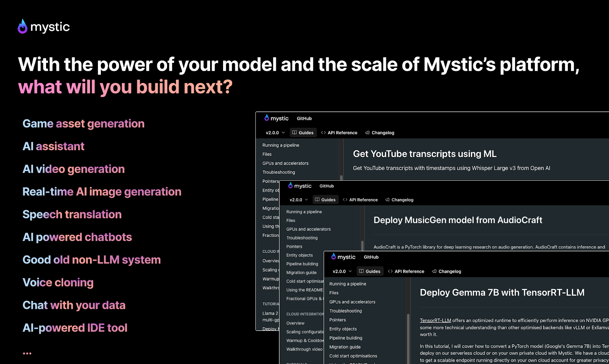Select Guides tab in Gemma 7B window
Screen dimensions: 609x364
click(370, 271)
